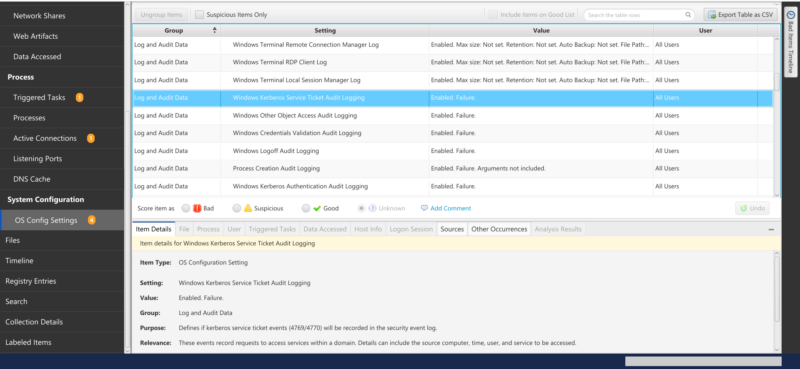Minimize the item details panel with the dash icon
Screen dimensions: 800x369
click(x=771, y=230)
